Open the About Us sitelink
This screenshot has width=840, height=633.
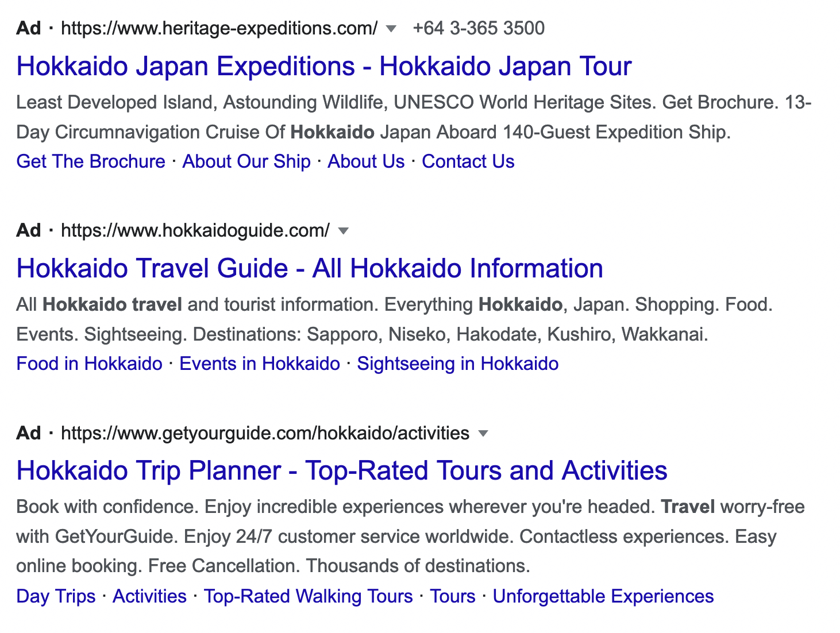tap(366, 161)
